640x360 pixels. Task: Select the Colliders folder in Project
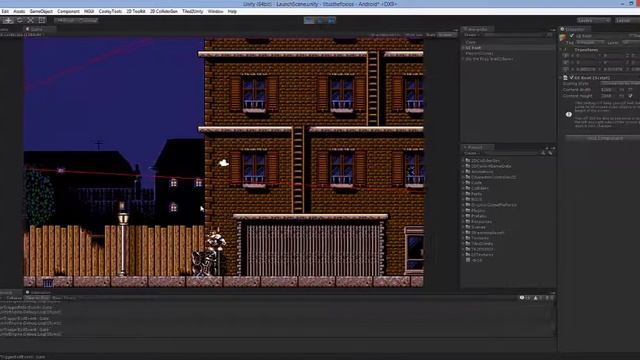click(x=480, y=189)
